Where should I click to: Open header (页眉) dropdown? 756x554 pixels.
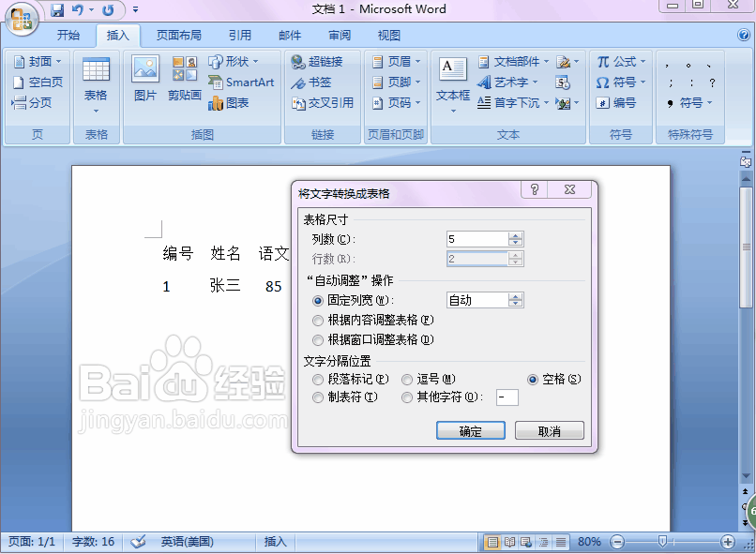(x=397, y=62)
